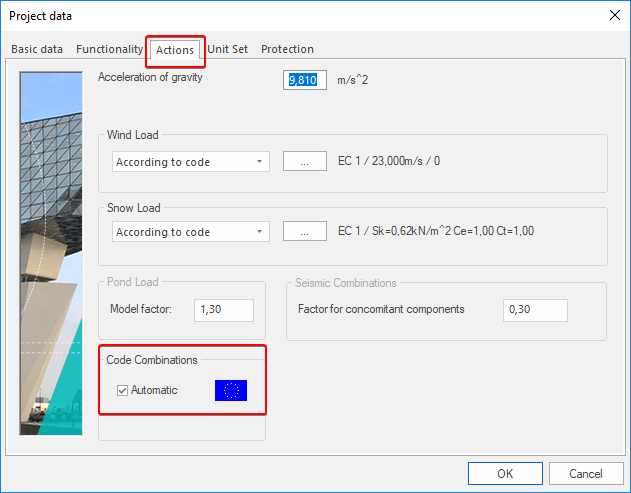
Task: Click the 'Factor for concomitant components' label
Action: (x=381, y=309)
